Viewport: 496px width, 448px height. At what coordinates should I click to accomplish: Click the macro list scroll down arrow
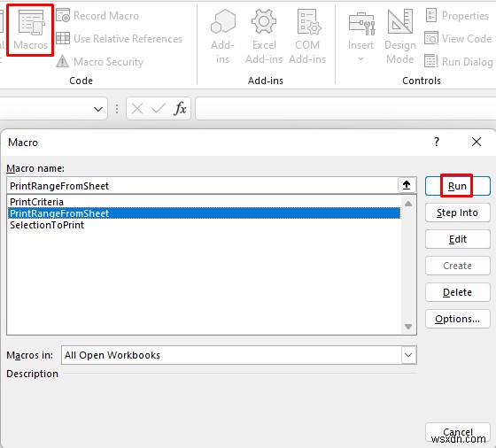point(408,327)
